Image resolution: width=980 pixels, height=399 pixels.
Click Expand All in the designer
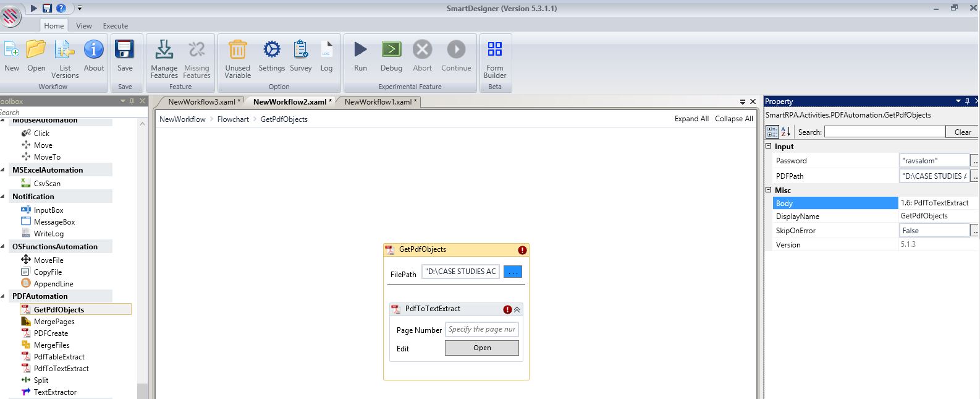(691, 119)
